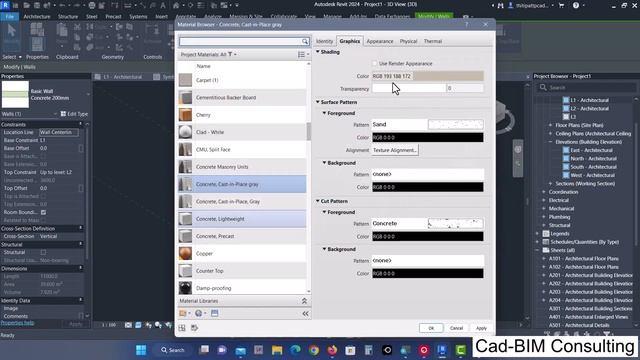The height and width of the screenshot is (360, 640).
Task: Open the Architecture ribbon tab
Action: coord(37,17)
